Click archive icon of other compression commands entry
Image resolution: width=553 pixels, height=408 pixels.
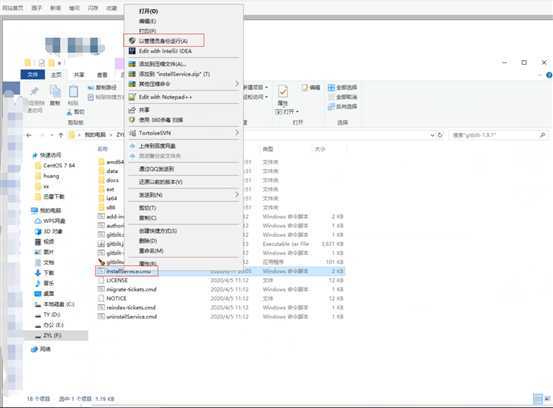pos(132,84)
